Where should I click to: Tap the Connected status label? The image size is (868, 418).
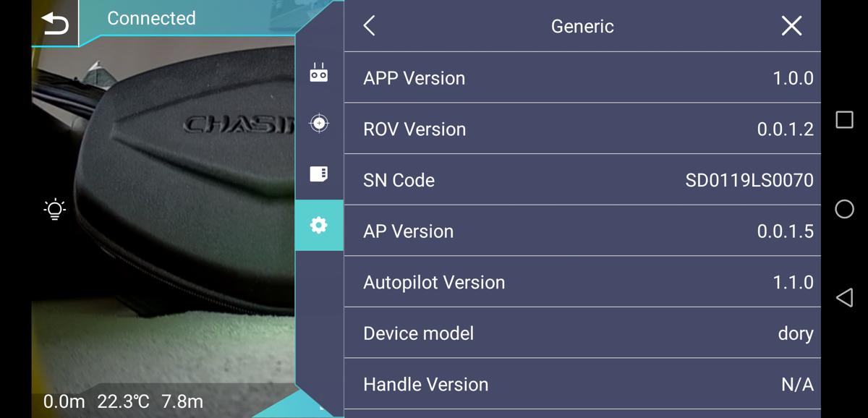point(151,18)
